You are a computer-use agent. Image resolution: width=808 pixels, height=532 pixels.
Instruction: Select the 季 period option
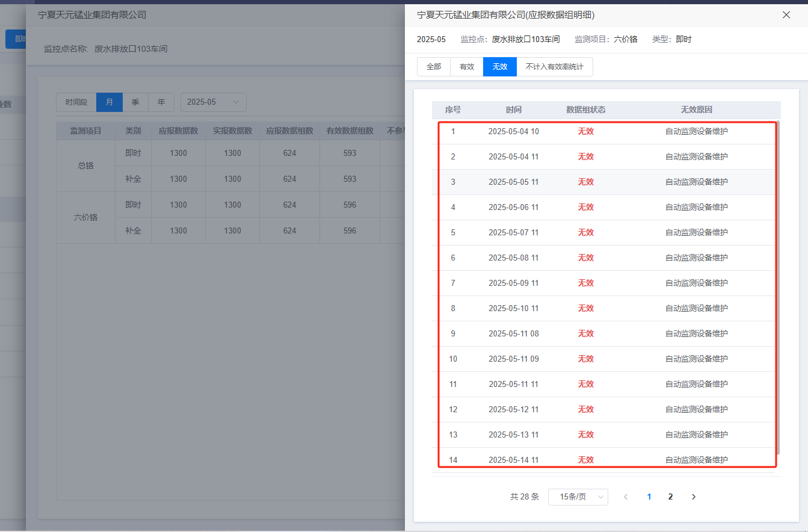[135, 102]
